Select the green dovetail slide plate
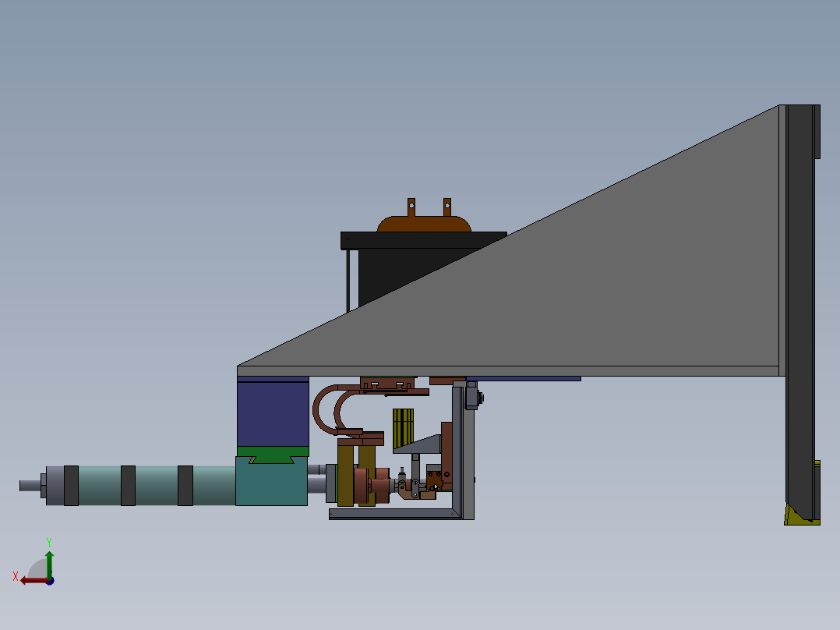The height and width of the screenshot is (630, 840). [x=273, y=454]
